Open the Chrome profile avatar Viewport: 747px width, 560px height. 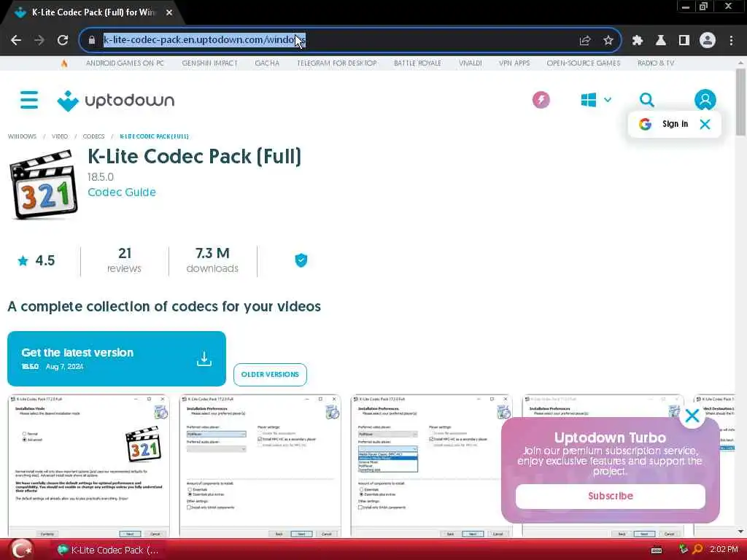tap(708, 40)
